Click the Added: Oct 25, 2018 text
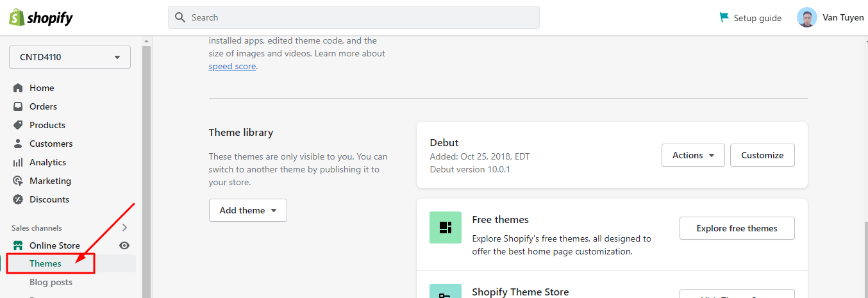 480,156
